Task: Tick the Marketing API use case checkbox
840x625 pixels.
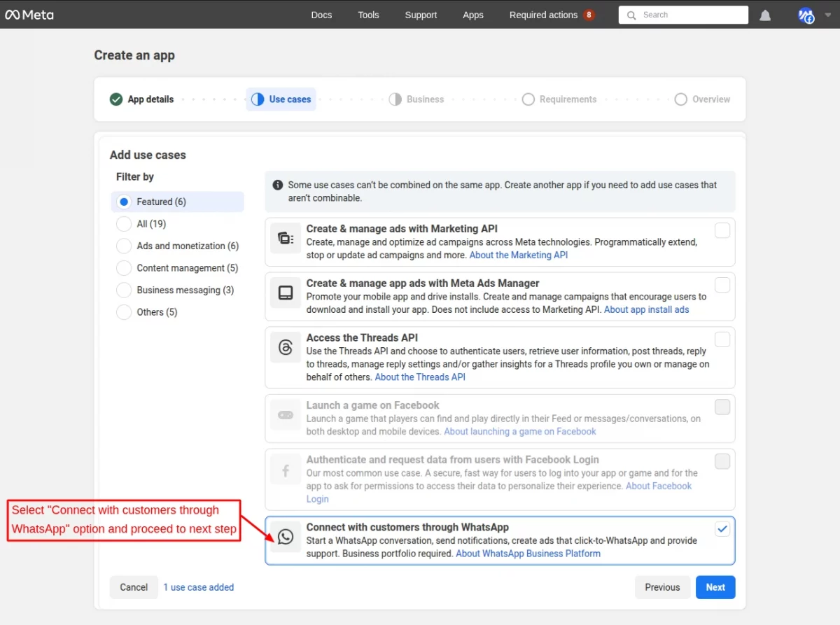Action: (x=722, y=230)
